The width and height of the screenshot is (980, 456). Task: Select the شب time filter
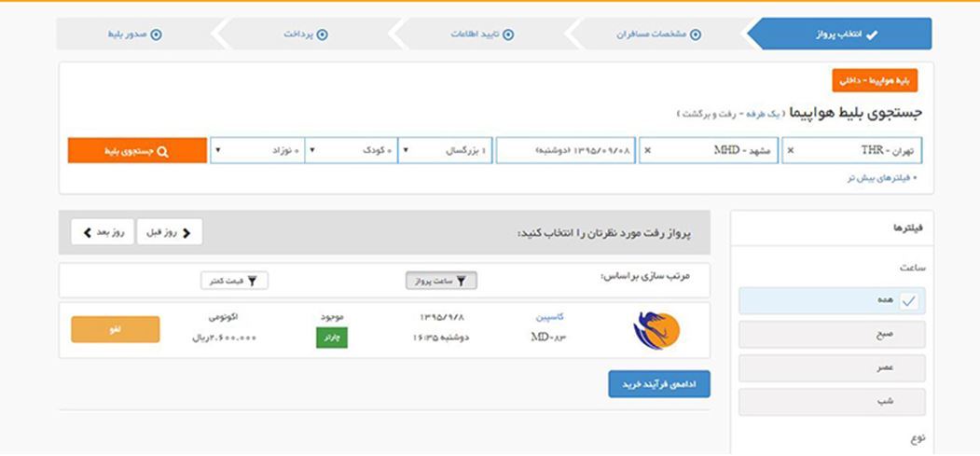coord(832,402)
